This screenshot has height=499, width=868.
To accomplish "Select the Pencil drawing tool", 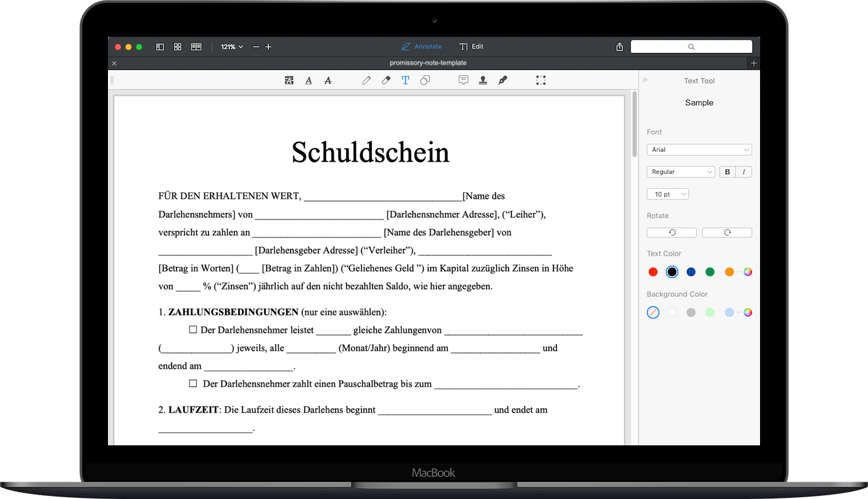I will [x=366, y=80].
